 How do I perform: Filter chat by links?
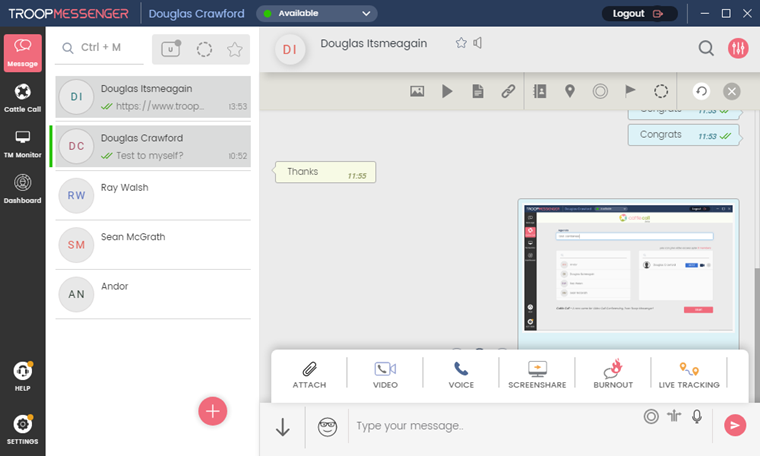(x=508, y=91)
